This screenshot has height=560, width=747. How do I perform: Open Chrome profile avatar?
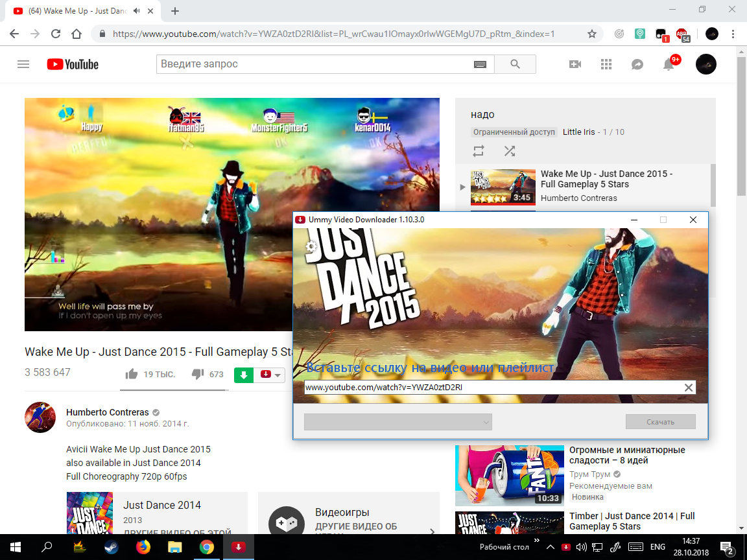coord(712,34)
